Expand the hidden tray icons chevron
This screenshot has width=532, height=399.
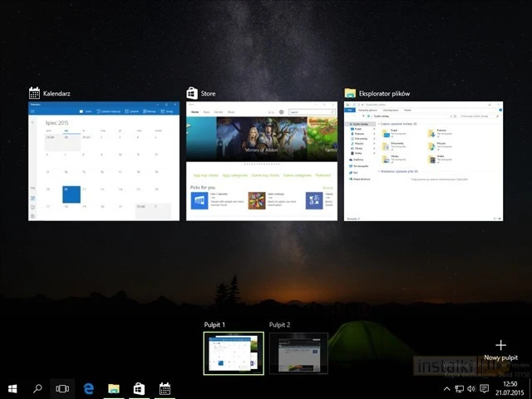click(446, 388)
